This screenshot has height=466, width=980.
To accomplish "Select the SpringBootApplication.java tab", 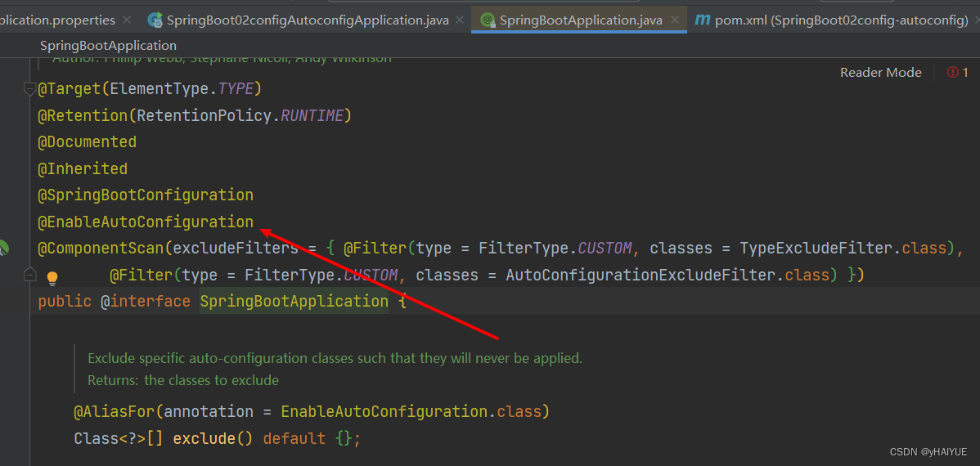I will coord(579,20).
